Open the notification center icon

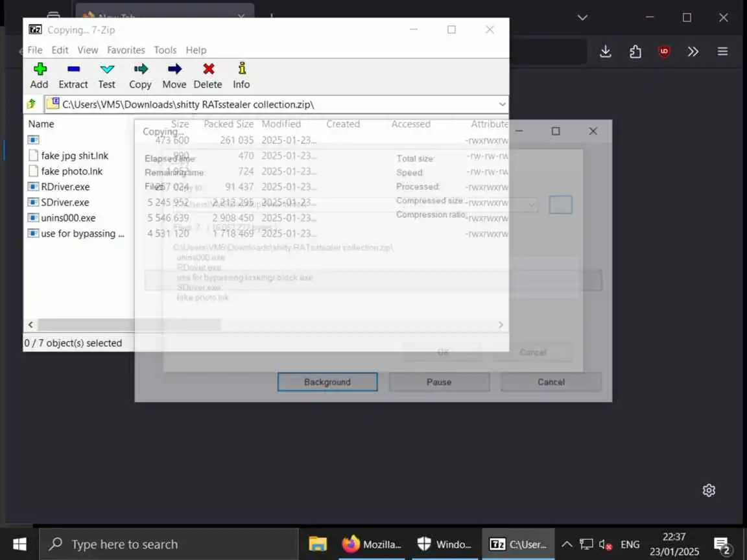pyautogui.click(x=722, y=544)
